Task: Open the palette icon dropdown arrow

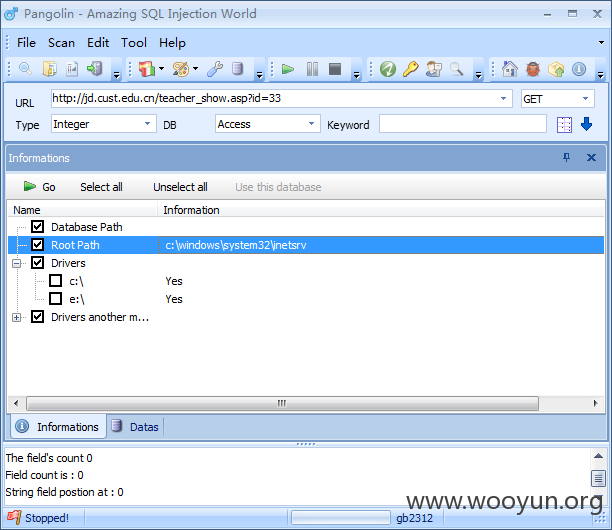Action: [195, 69]
